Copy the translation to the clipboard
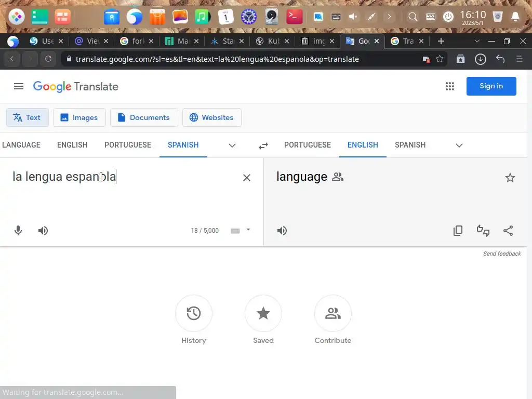The width and height of the screenshot is (532, 399). pos(458,231)
